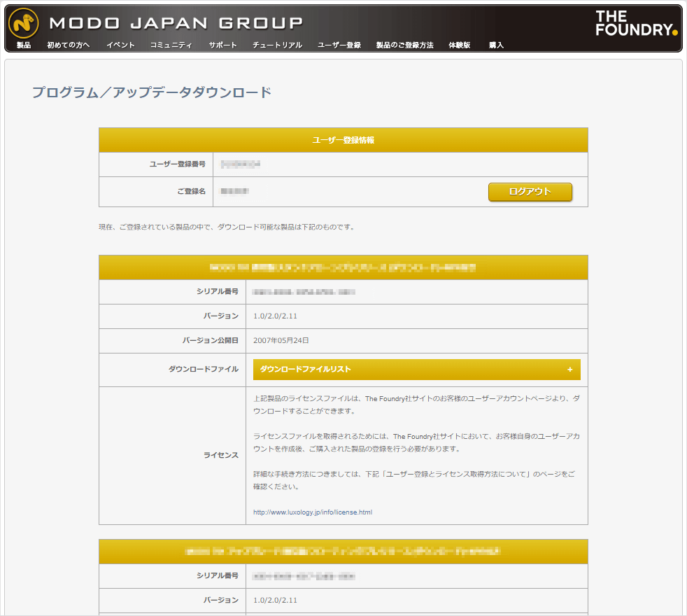This screenshot has height=616, width=687.
Task: Click the ユーザー登録番号 label
Action: 178,164
